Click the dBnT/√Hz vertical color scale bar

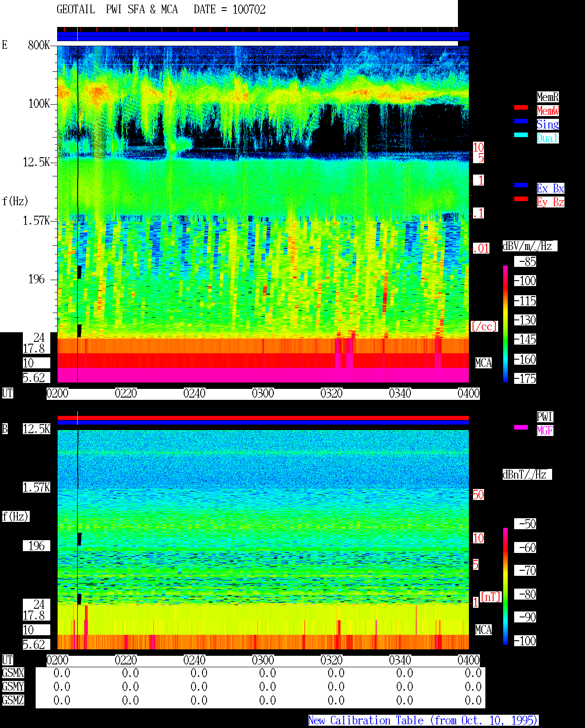(505, 586)
